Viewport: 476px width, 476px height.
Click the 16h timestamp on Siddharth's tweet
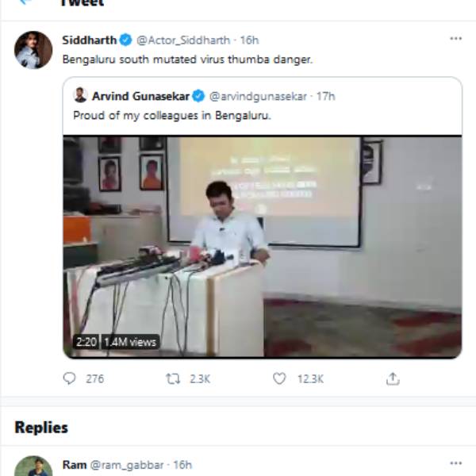pyautogui.click(x=249, y=40)
